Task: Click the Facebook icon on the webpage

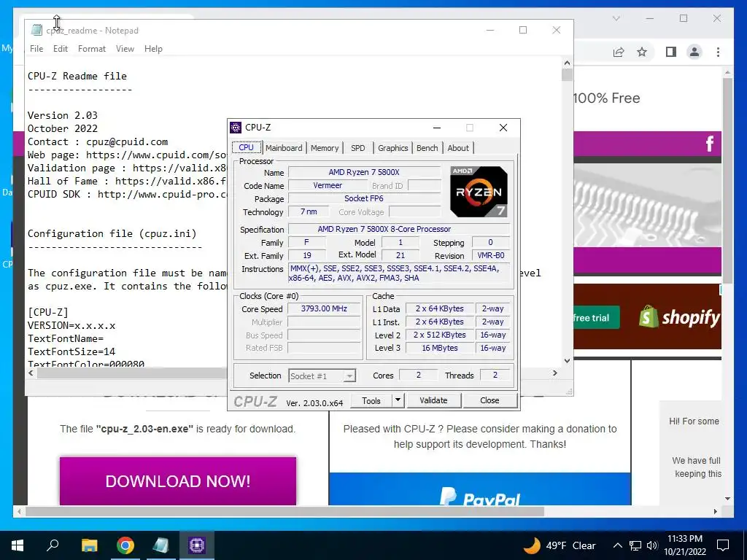Action: [709, 144]
